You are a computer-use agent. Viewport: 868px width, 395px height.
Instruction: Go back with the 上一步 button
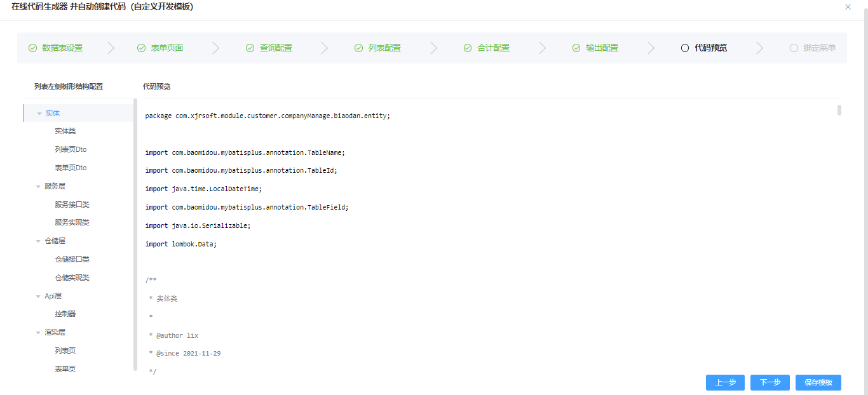click(725, 382)
